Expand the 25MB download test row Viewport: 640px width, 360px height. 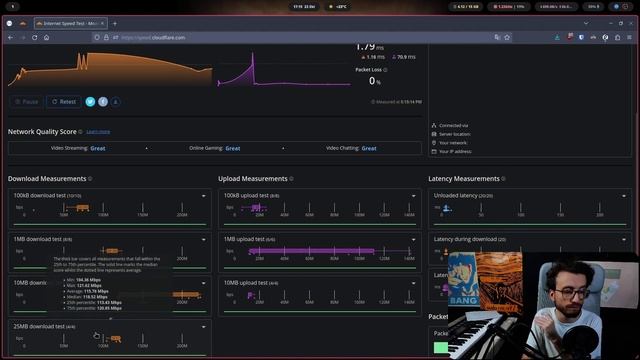click(x=204, y=327)
